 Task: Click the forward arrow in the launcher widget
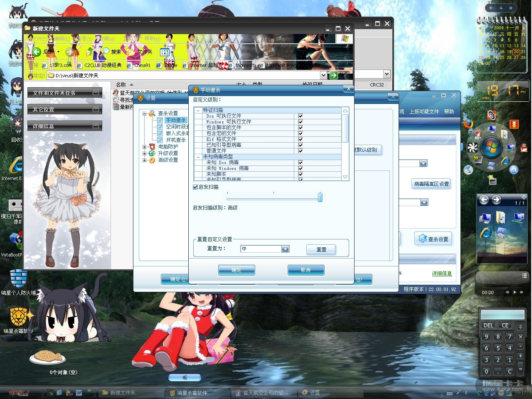point(496,200)
